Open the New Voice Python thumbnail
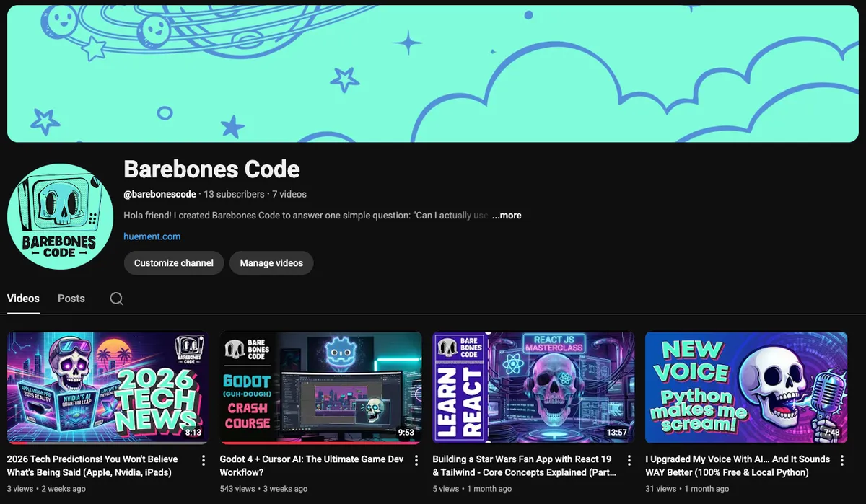This screenshot has height=504, width=866. click(x=746, y=387)
